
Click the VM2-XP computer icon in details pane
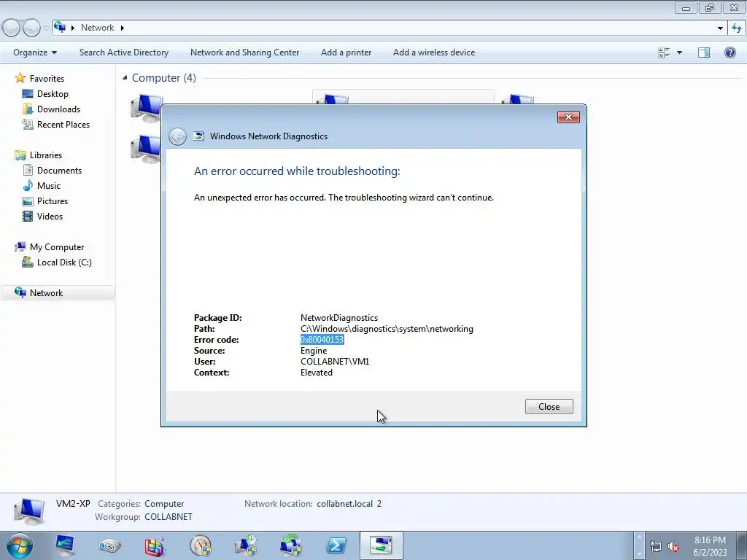click(x=29, y=510)
